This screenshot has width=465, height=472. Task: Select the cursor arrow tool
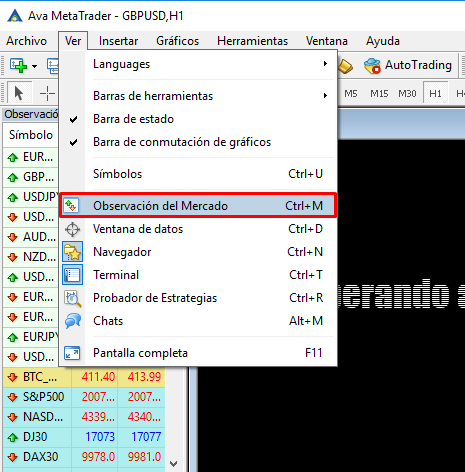[19, 93]
